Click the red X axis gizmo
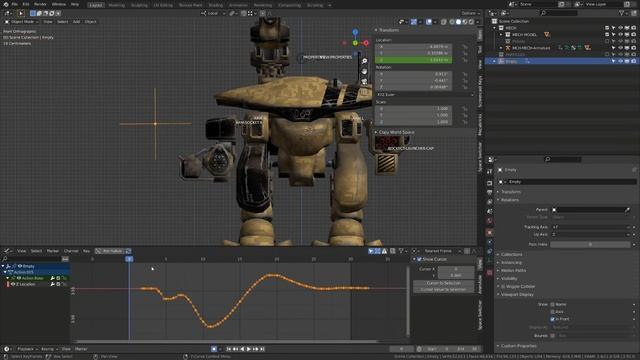Image resolution: width=640 pixels, height=360 pixels. click(x=366, y=43)
